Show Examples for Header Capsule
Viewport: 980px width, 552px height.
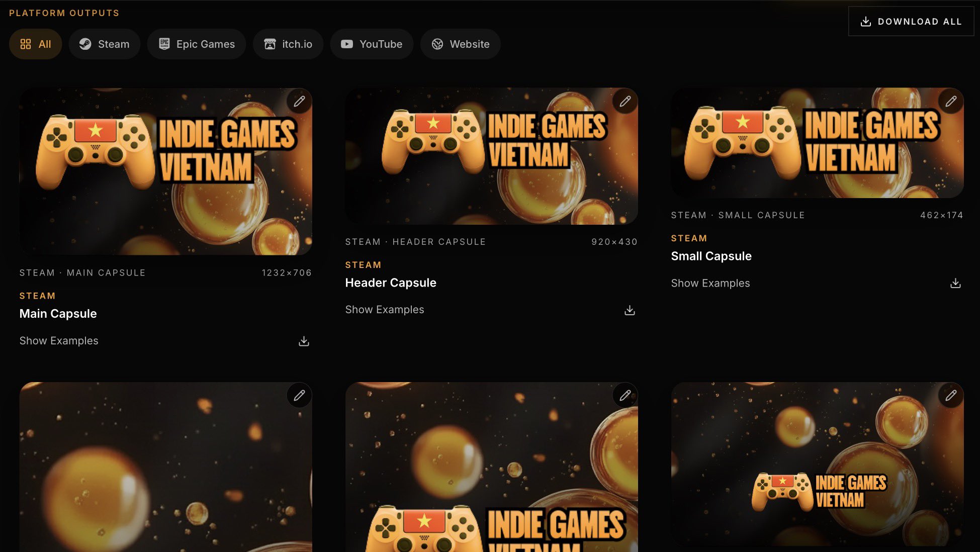(x=385, y=309)
